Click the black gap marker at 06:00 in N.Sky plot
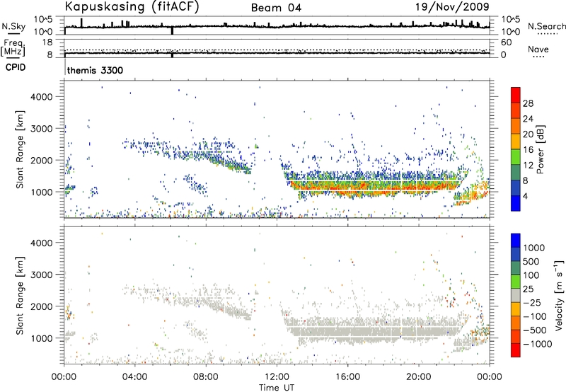Image resolution: width=566 pixels, height=392 pixels. click(x=172, y=30)
